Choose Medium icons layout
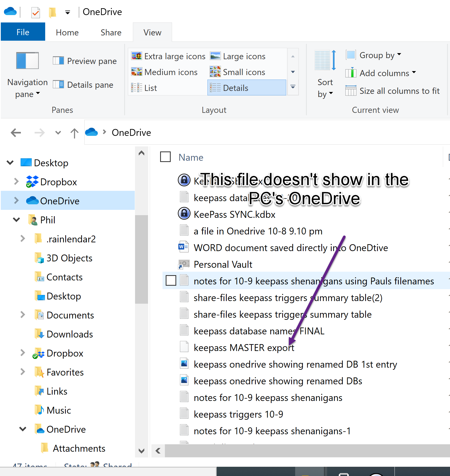 coord(164,72)
